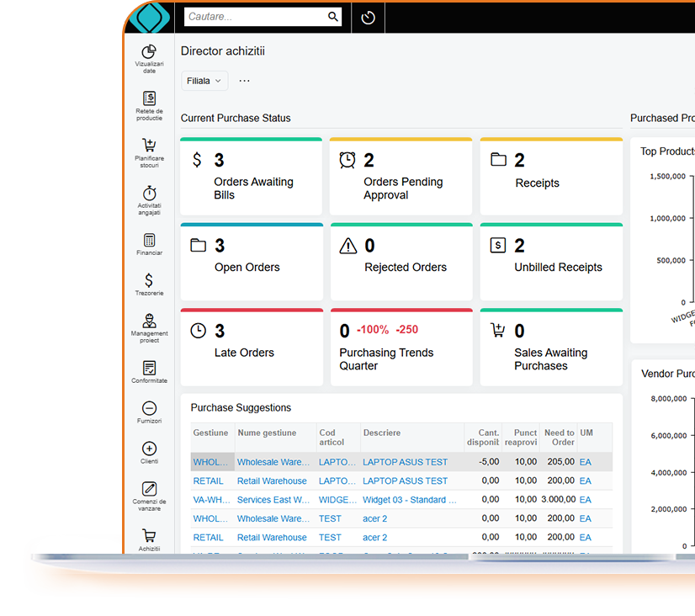Expand the ellipsis options next to Filiala
The height and width of the screenshot is (616, 695).
(243, 80)
